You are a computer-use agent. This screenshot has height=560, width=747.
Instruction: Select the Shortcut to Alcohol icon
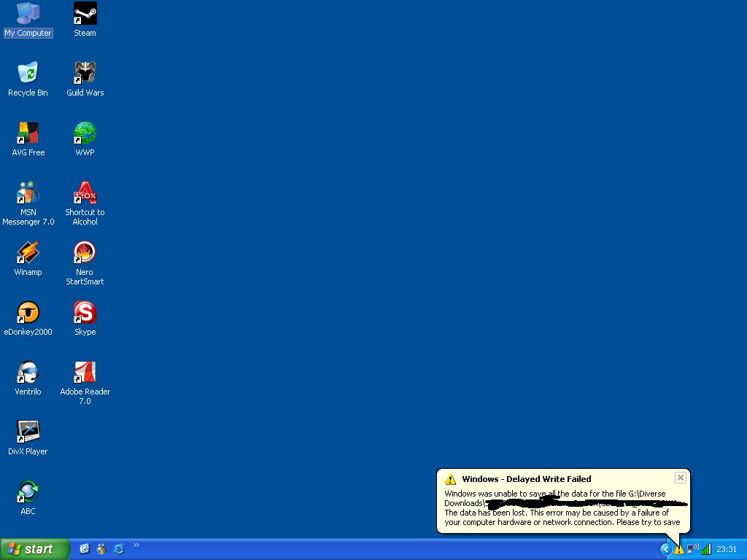(85, 203)
